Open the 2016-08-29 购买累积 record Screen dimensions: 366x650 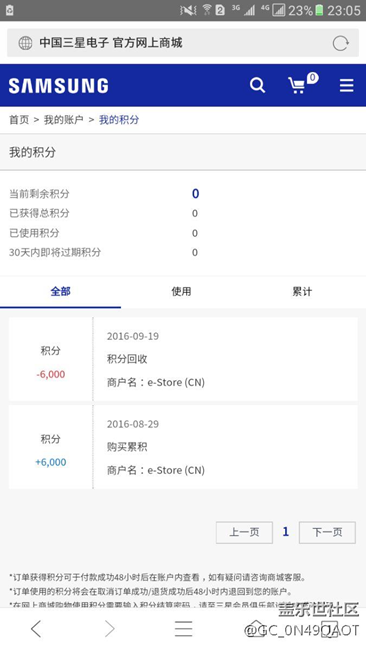(183, 447)
